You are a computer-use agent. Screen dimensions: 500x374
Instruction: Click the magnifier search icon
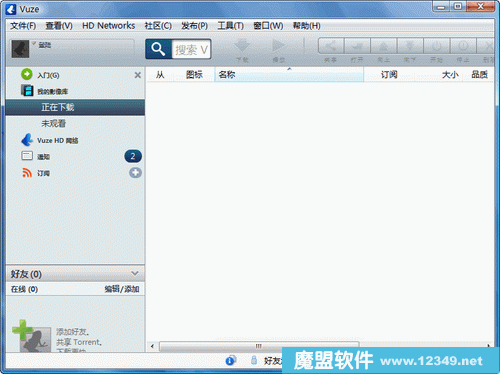tap(158, 49)
